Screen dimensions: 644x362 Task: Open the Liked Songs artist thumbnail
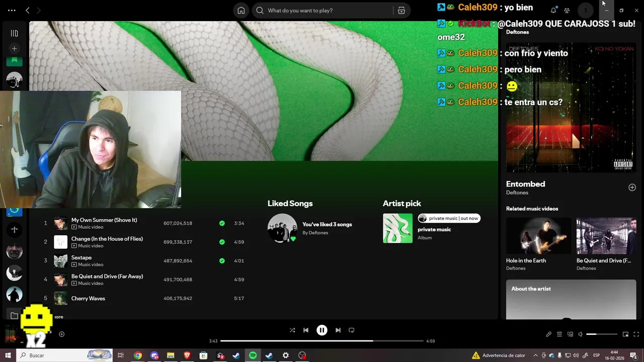(x=282, y=228)
